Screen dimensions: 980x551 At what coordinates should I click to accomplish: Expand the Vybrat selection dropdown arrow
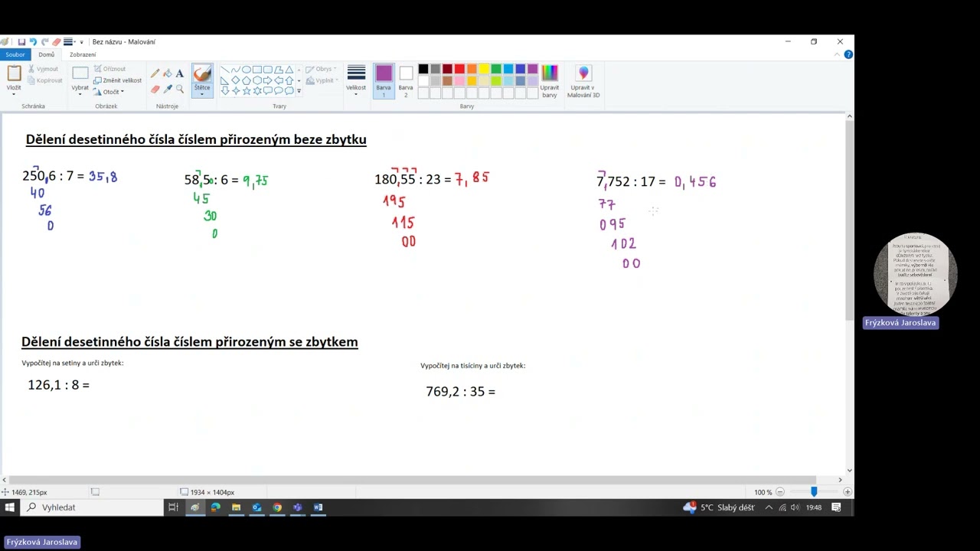[80, 94]
